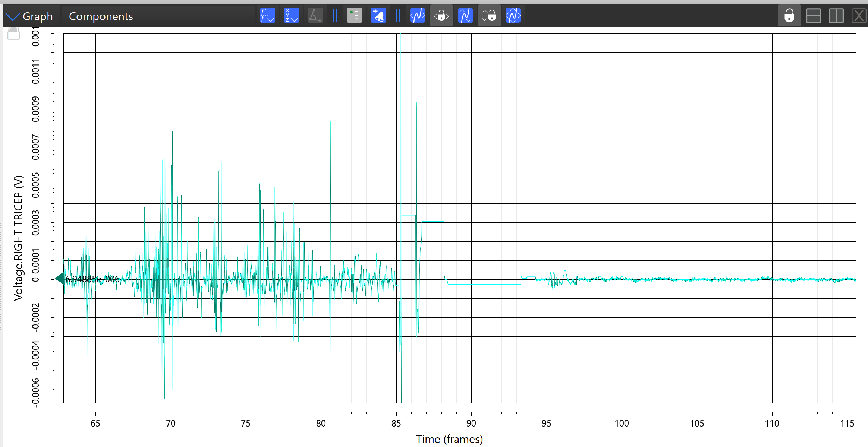Fit the graph vertically icon
Image resolution: width=868 pixels, height=447 pixels.
coord(465,16)
